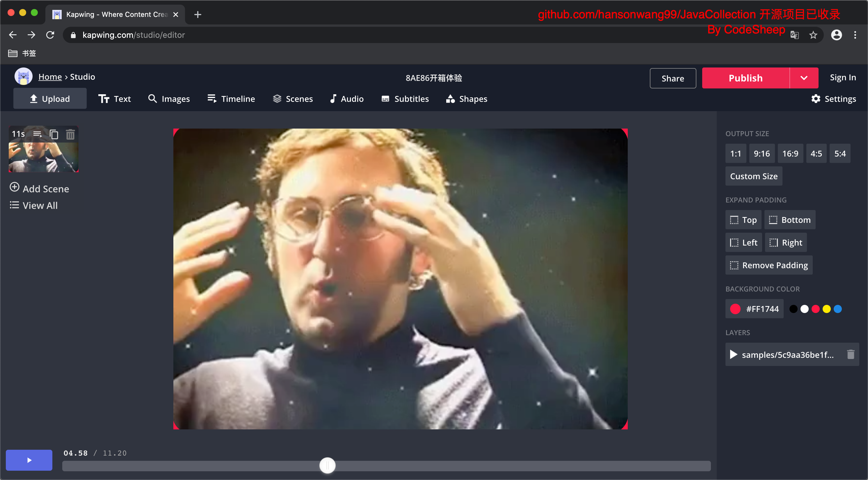Click the Publish button
This screenshot has height=480, width=868.
(746, 78)
